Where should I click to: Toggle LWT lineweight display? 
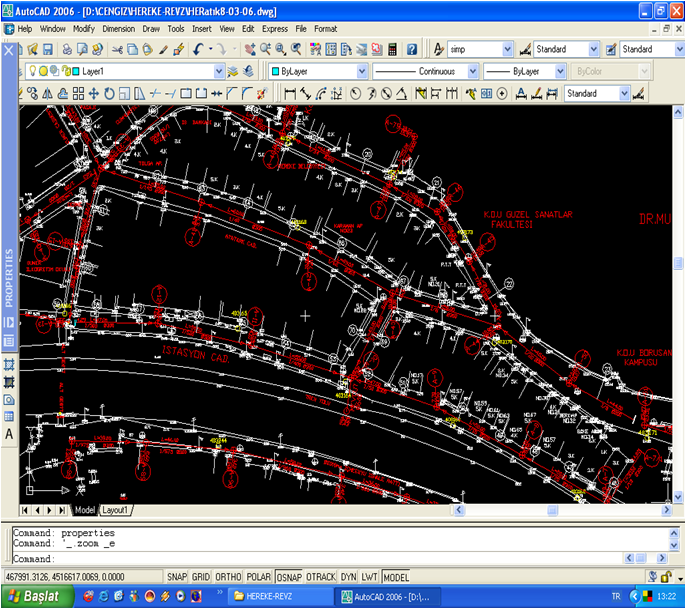[369, 577]
